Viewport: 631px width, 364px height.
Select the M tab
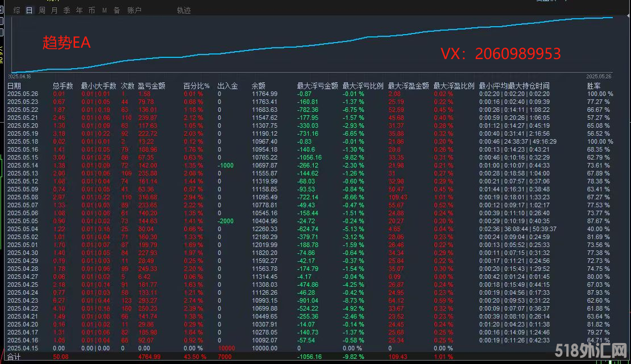(104, 10)
